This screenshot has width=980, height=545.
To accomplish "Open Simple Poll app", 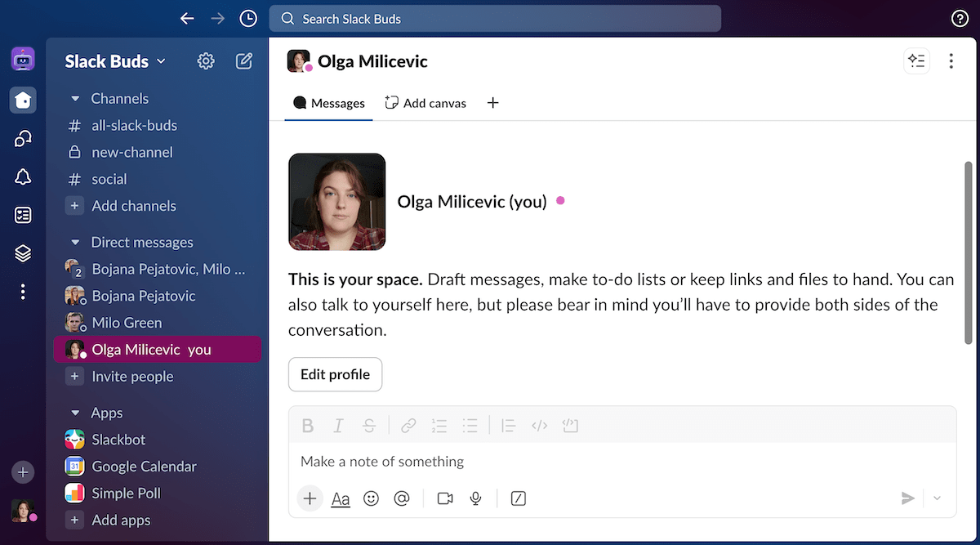I will coord(157,494).
